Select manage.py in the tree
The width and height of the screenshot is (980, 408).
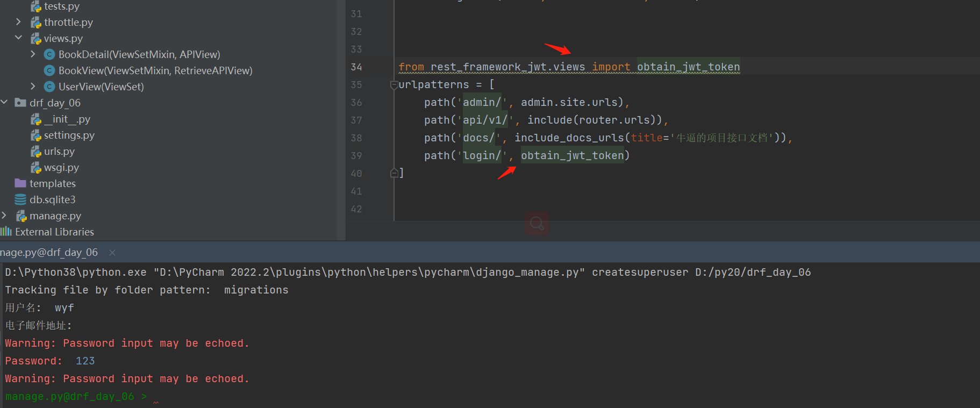pos(55,216)
